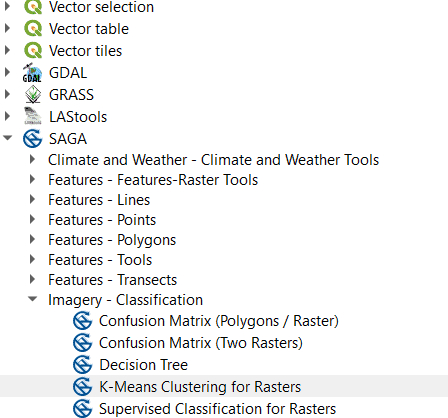Click the GRASS provider icon
The image size is (448, 418).
click(x=33, y=95)
